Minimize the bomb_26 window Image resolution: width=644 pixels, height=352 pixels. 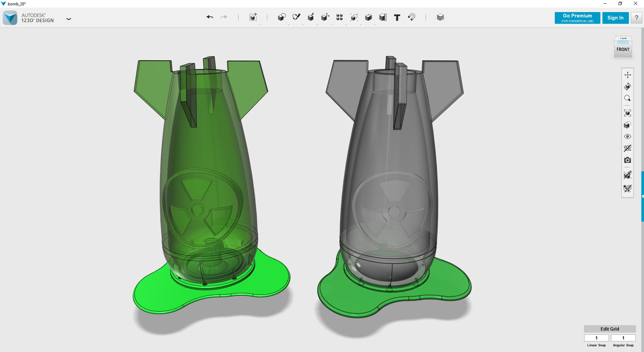605,4
